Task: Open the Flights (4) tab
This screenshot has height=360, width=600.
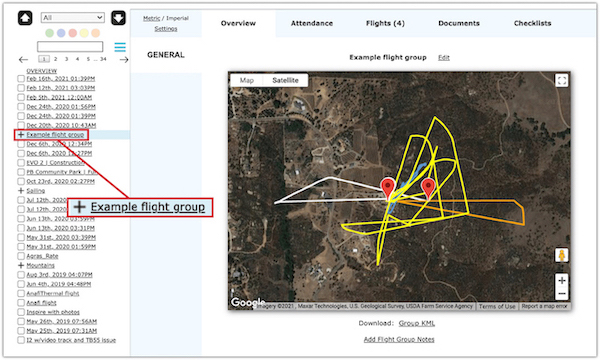Action: point(385,23)
